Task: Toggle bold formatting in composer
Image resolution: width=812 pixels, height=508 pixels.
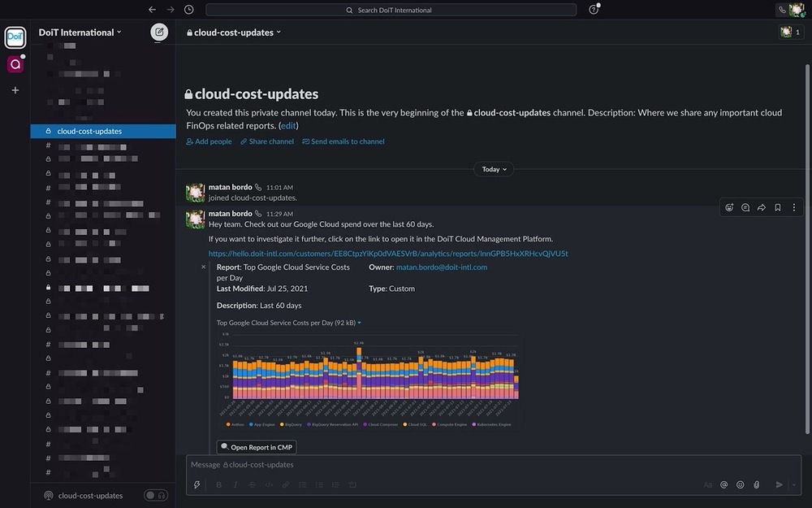Action: [218, 484]
